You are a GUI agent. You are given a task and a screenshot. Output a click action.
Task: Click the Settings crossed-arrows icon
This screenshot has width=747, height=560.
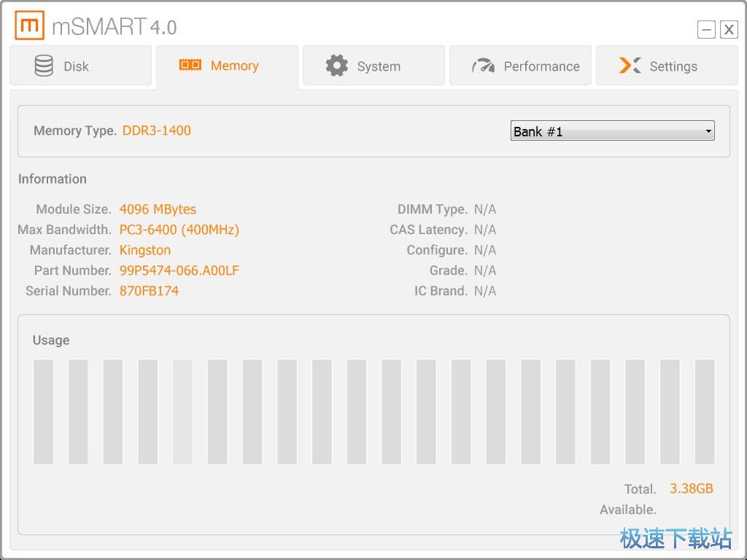630,66
